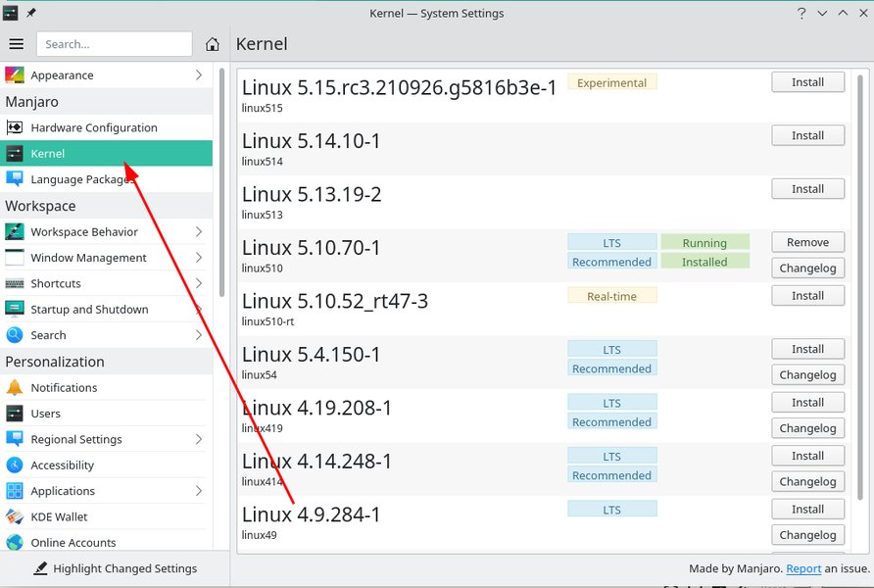The height and width of the screenshot is (588, 874).
Task: Install the Linux 5.14.10-1 kernel
Action: click(x=807, y=135)
